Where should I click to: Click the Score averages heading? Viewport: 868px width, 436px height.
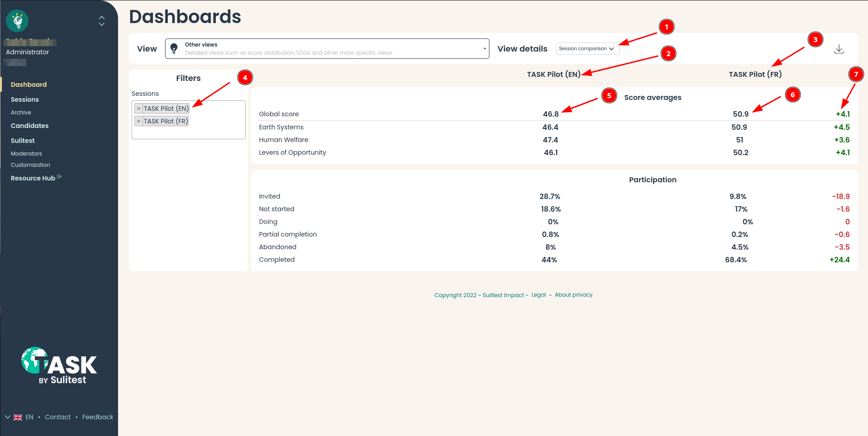pyautogui.click(x=653, y=98)
